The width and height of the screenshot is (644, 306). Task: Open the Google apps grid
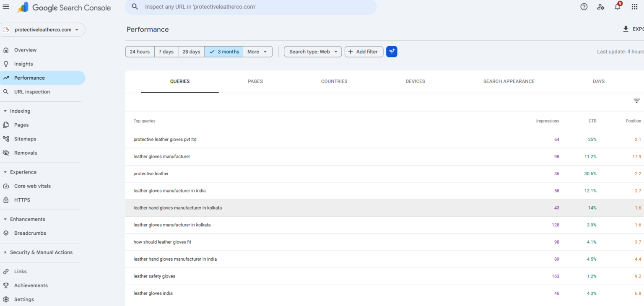click(x=634, y=7)
